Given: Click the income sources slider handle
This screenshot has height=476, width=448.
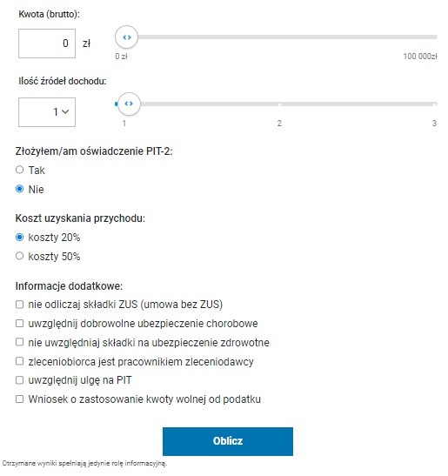Looking at the screenshot, I should coord(129,104).
